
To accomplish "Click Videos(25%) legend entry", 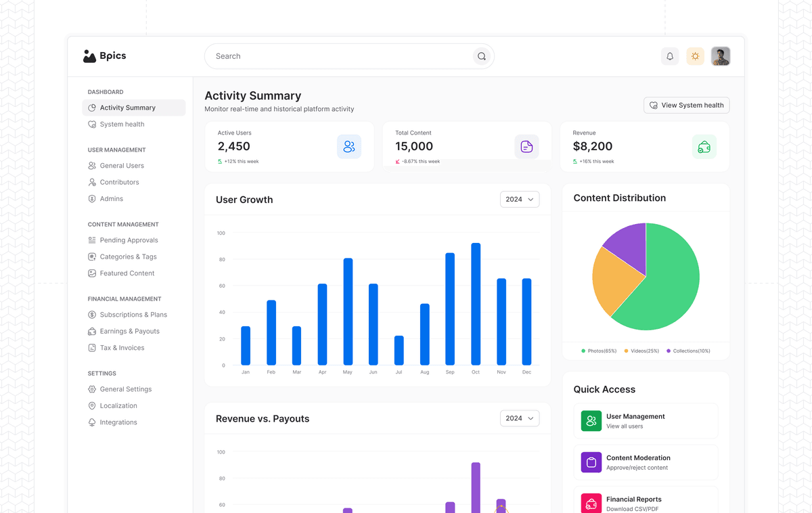I will (x=641, y=351).
